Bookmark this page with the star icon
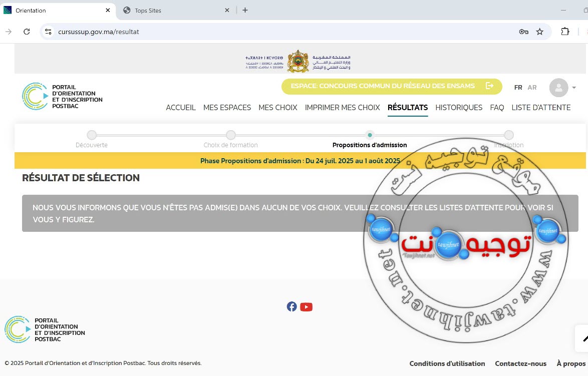 click(539, 32)
